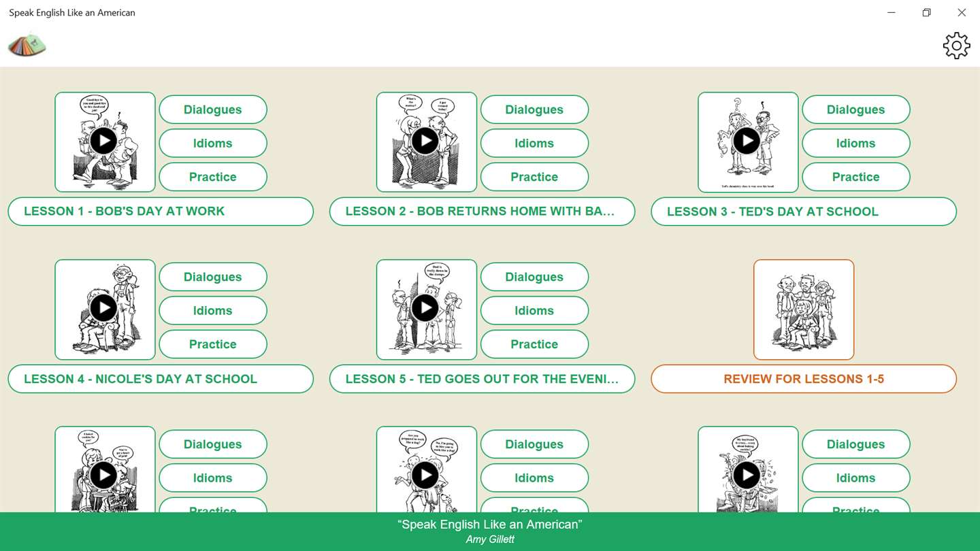The width and height of the screenshot is (980, 551).
Task: Play Lesson 1 Bob's Day at Work video
Action: [103, 141]
